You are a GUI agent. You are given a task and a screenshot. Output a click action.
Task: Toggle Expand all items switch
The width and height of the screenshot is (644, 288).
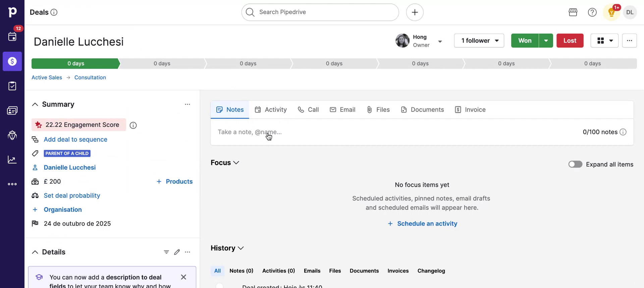575,164
